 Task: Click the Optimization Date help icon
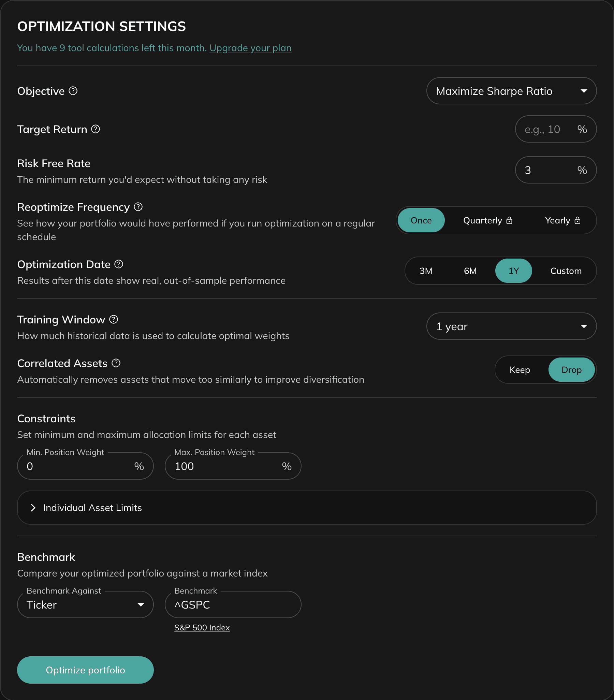118,264
